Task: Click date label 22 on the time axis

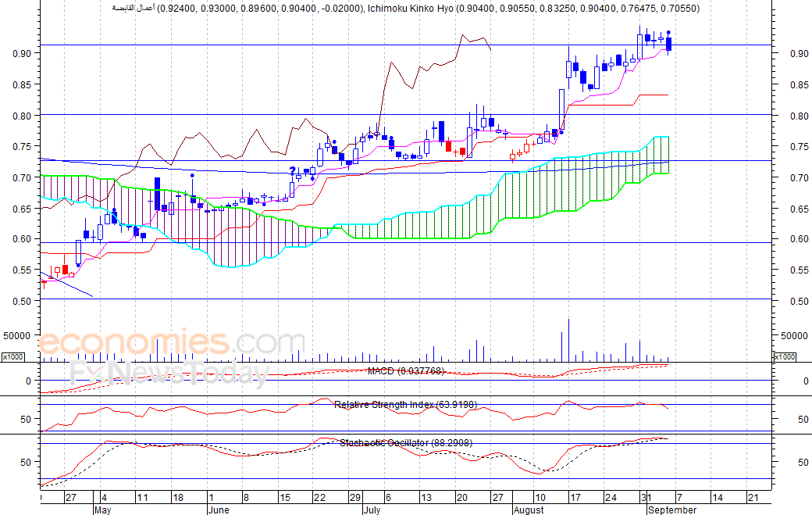Action: [320, 498]
